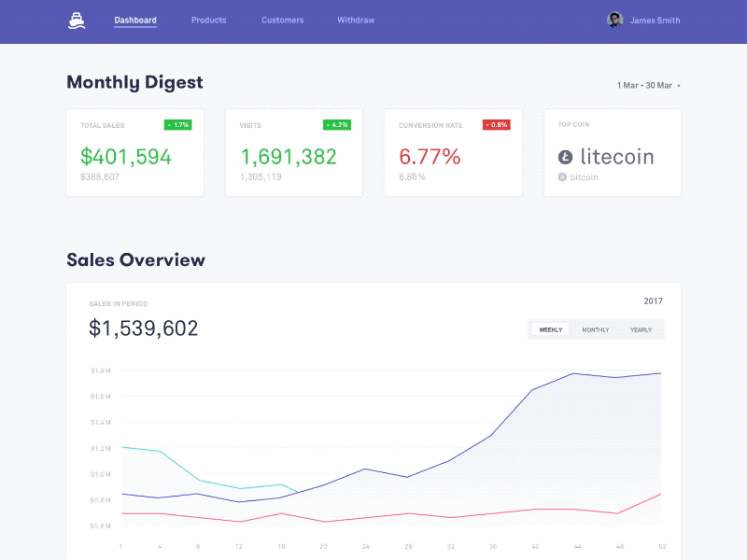Click James Smith's profile avatar
The width and height of the screenshot is (747, 560).
point(614,21)
